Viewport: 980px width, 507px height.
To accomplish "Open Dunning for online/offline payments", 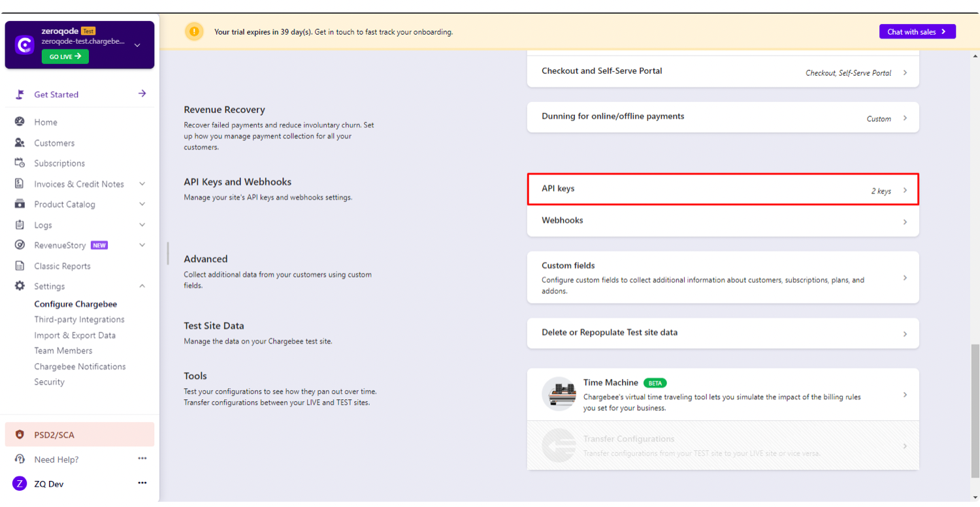I will tap(723, 118).
